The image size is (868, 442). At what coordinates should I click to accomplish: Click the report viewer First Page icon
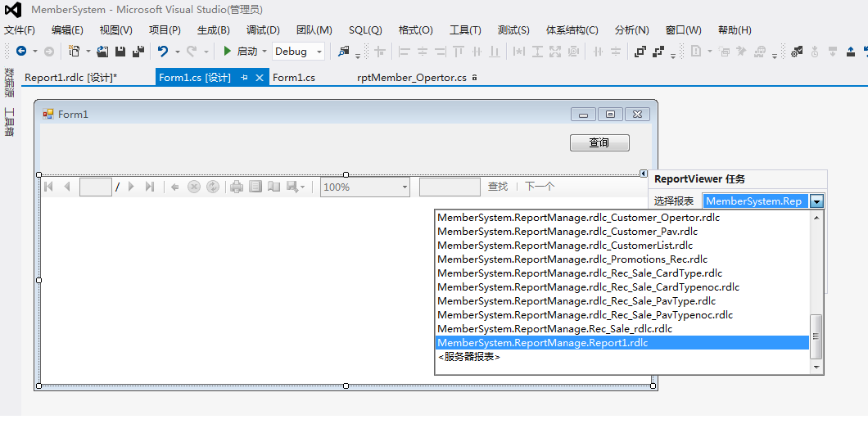[48, 187]
